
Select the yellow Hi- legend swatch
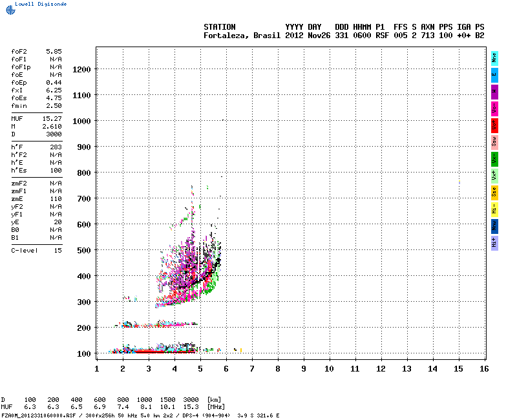[494, 209]
